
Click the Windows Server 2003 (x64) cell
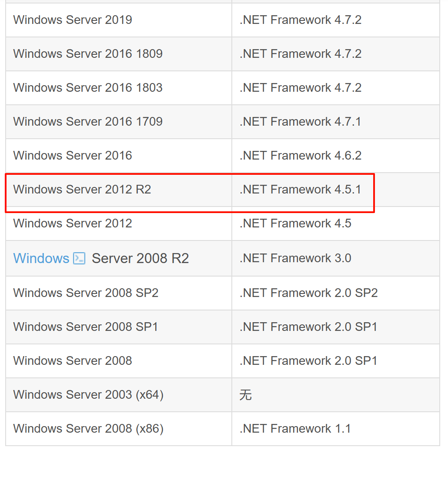119,395
